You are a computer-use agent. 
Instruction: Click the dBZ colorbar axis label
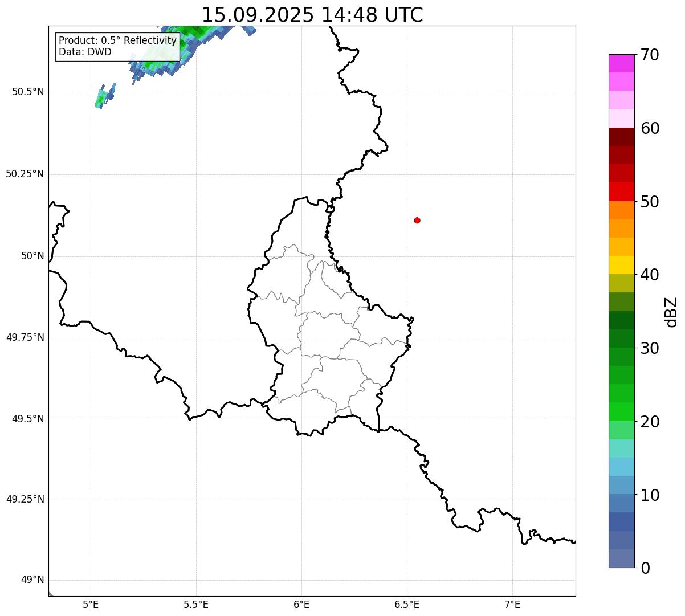671,312
